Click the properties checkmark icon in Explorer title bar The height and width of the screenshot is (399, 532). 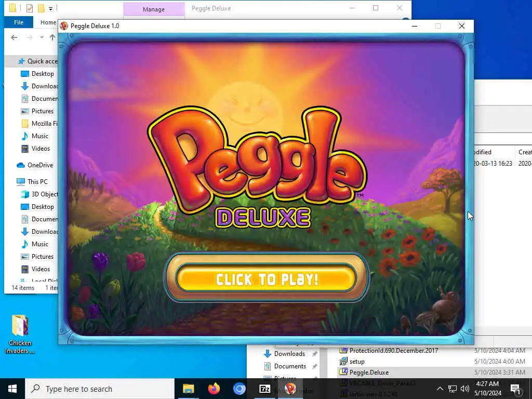(30, 8)
